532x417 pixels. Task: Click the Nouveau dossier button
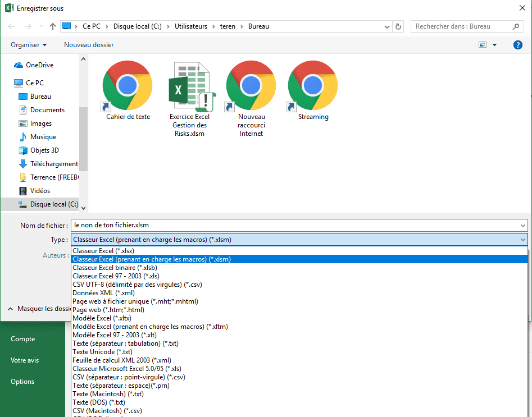coord(89,45)
